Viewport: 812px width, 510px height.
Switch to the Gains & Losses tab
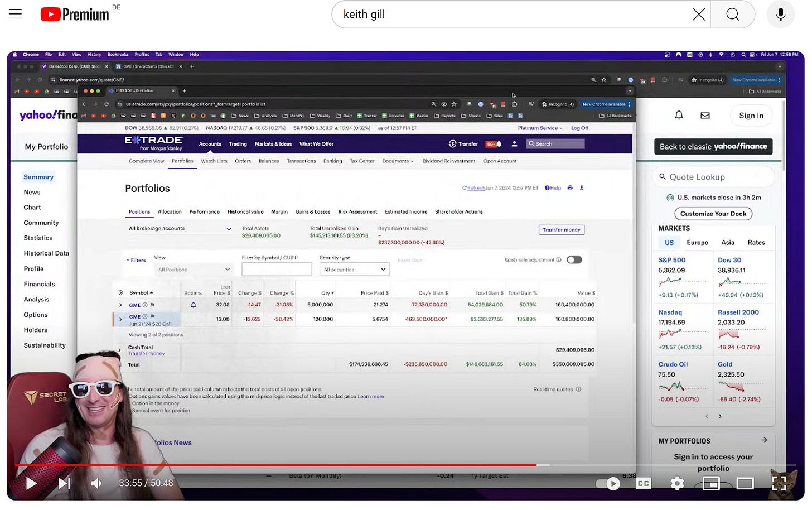[x=312, y=212]
